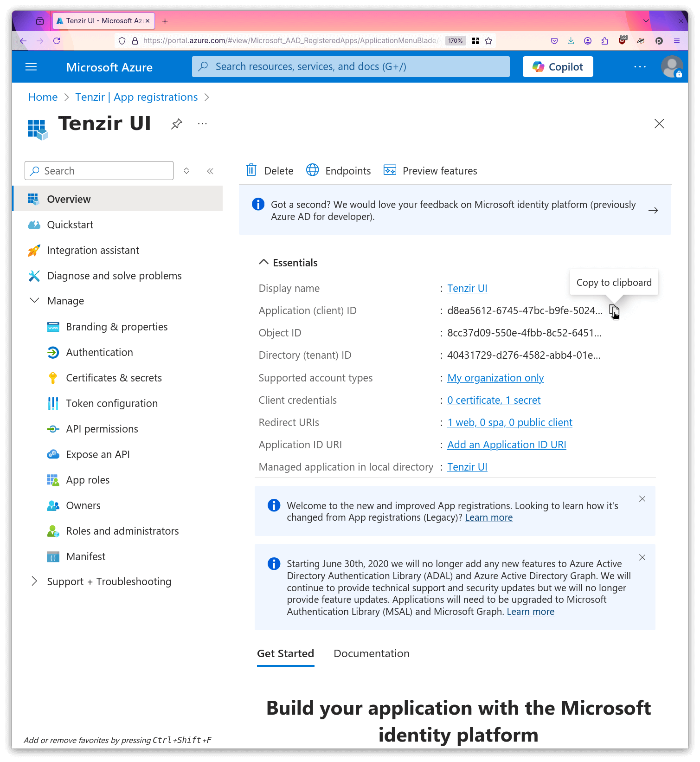
Task: Bookmark this page with the star icon
Action: click(488, 41)
